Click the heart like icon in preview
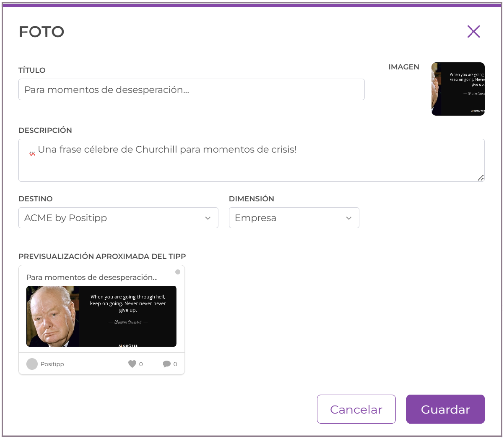504x441 pixels. click(132, 364)
